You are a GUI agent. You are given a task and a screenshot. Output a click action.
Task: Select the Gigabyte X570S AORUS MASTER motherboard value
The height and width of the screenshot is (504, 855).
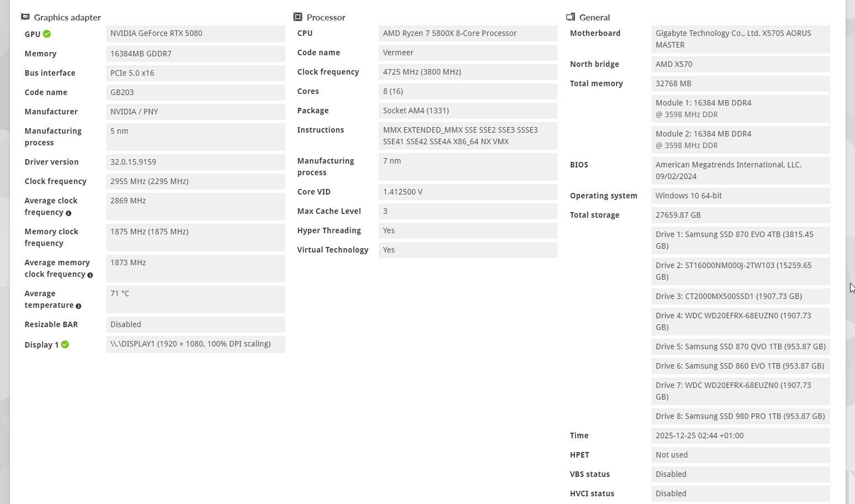pyautogui.click(x=741, y=39)
